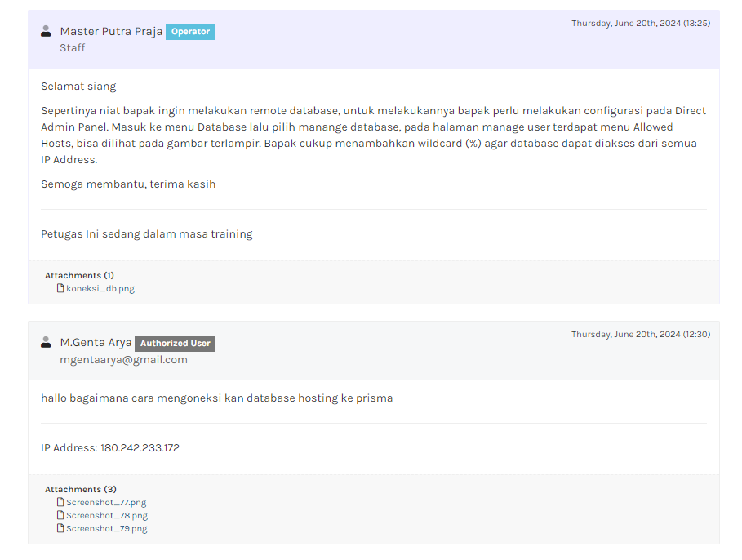The width and height of the screenshot is (742, 560).
Task: Select the name M.Genta Arya
Action: pyautogui.click(x=96, y=343)
